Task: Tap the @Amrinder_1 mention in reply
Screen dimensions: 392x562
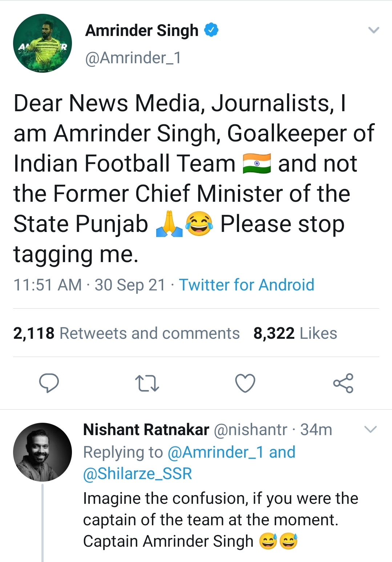Action: [x=215, y=452]
